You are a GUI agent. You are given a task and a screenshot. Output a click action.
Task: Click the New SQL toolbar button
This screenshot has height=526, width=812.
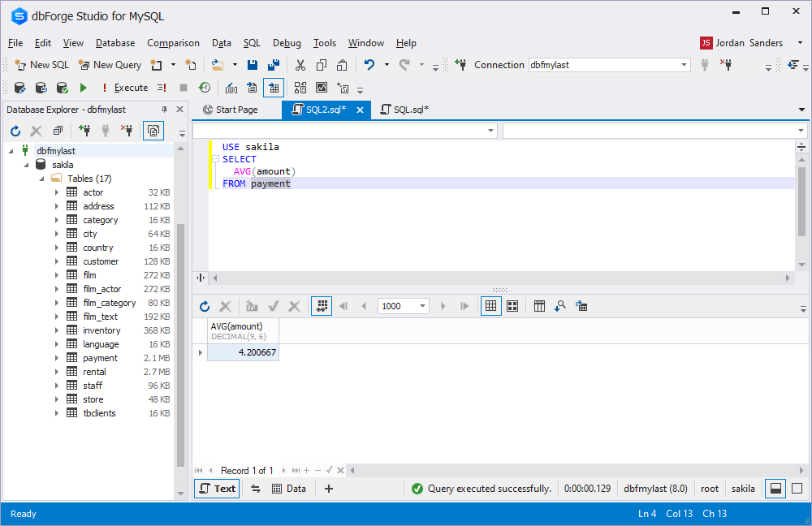[41, 65]
